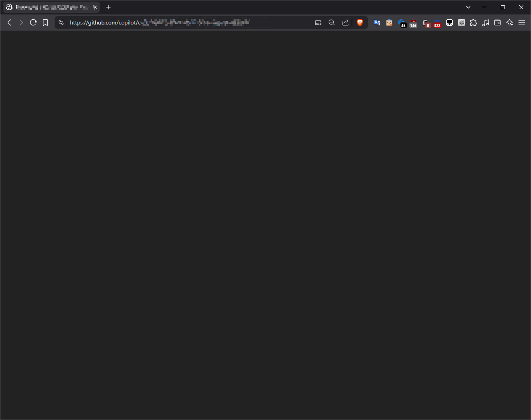The image size is (531, 420).
Task: Go back to the previous page
Action: click(9, 22)
